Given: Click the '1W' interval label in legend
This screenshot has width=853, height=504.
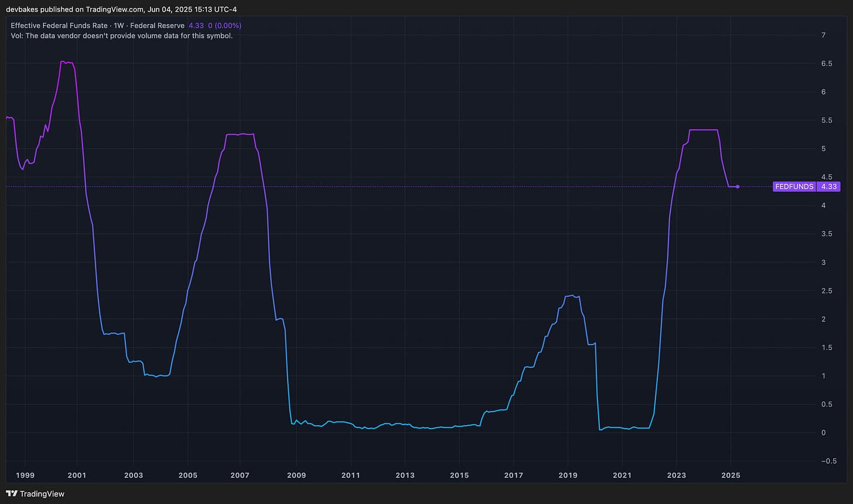Looking at the screenshot, I should 119,26.
